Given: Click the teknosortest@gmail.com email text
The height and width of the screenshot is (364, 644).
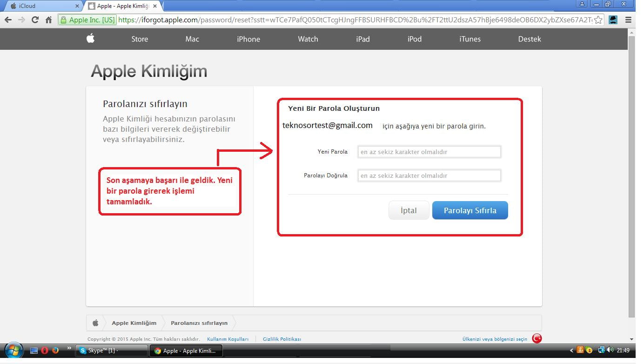Looking at the screenshot, I should (328, 125).
